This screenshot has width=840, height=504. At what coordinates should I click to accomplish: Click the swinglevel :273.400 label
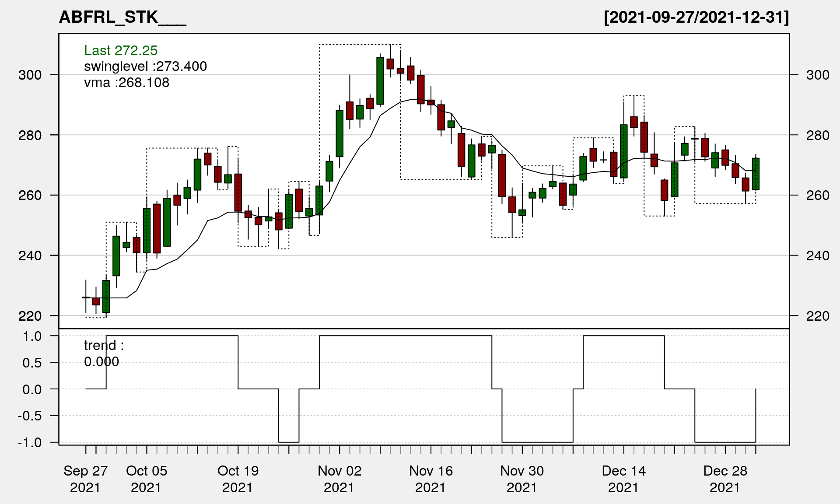pyautogui.click(x=145, y=66)
